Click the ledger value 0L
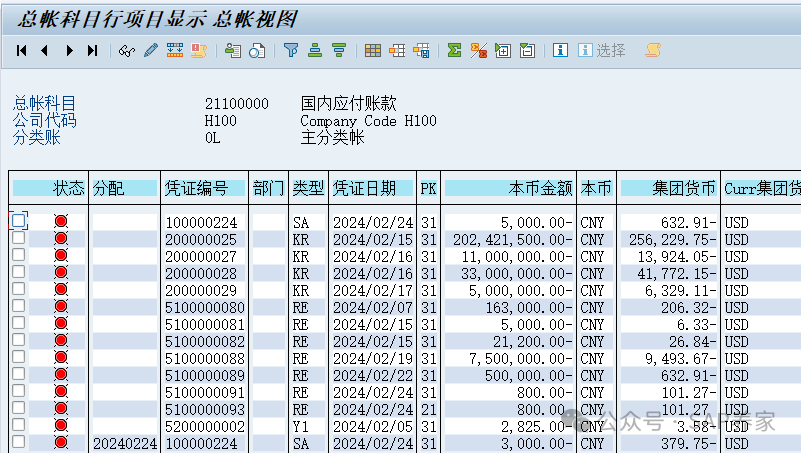The height and width of the screenshot is (453, 801). click(x=213, y=138)
